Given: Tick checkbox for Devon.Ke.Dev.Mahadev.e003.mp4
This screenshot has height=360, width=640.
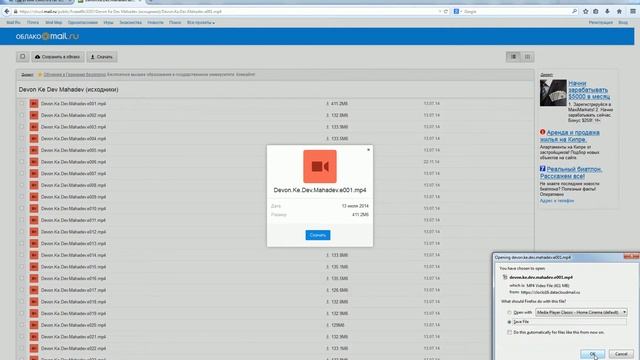Looking at the screenshot, I should tap(22, 127).
